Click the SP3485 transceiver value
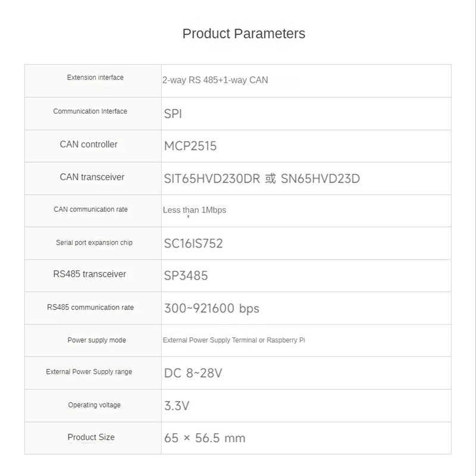476x476 pixels. [186, 276]
